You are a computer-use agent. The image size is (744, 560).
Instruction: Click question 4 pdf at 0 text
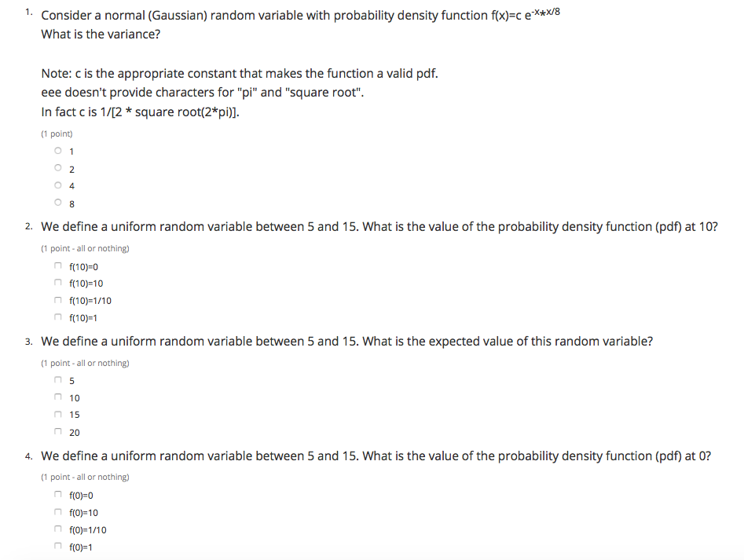[x=376, y=456]
